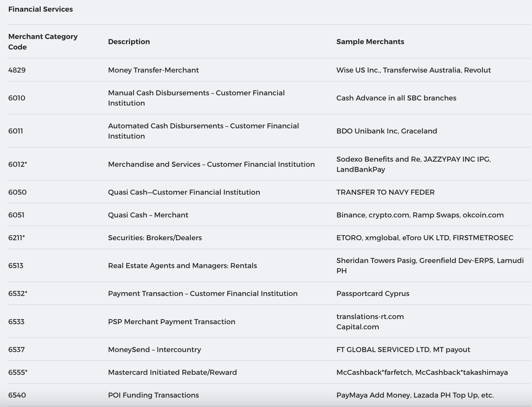
Task: Click 'Automated Cash Disbursements' description
Action: pos(203,131)
